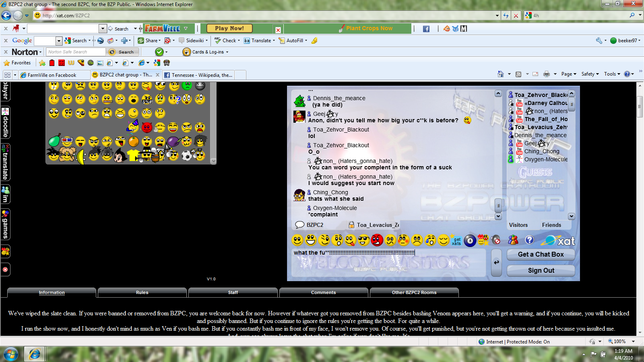Viewport: 644px width, 362px height.
Task: Open the Safety menu
Action: (590, 74)
